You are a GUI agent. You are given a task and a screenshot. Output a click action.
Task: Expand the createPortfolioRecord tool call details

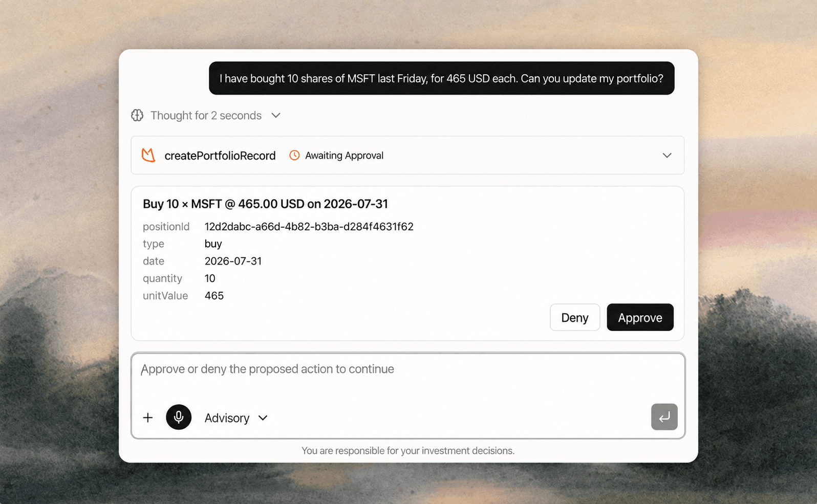[667, 155]
